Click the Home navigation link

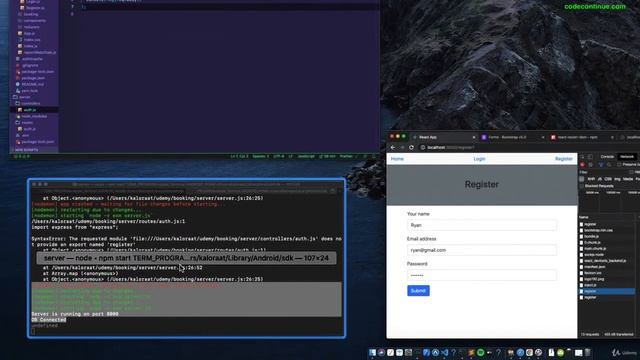[x=397, y=159]
